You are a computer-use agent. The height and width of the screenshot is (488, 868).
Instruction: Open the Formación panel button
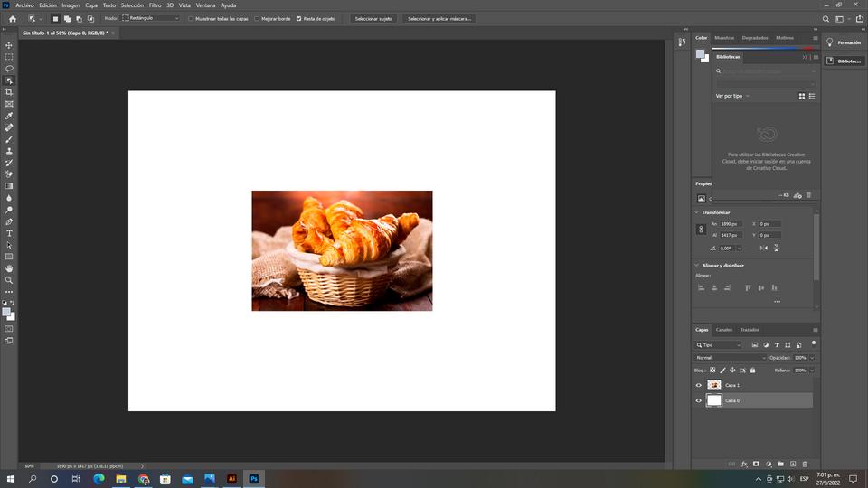point(844,42)
